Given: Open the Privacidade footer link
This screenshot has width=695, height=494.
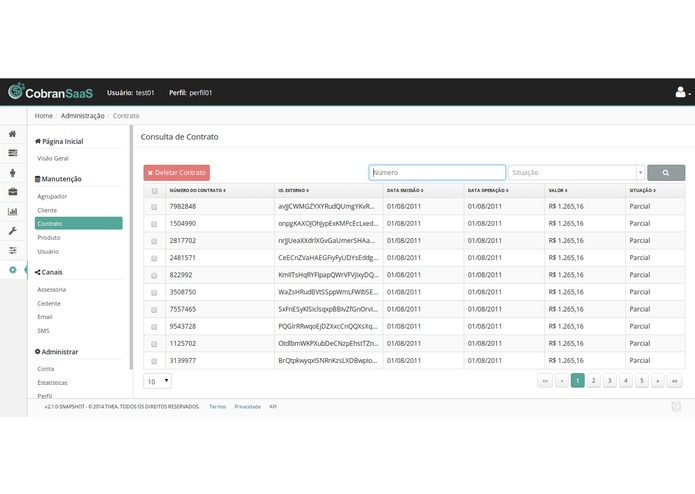Looking at the screenshot, I should click(x=247, y=407).
